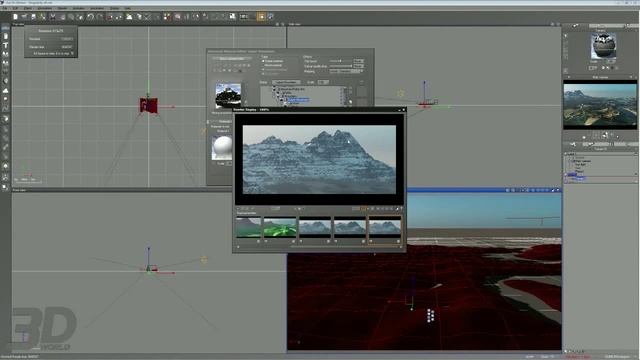Select the highlighted blue layer in material tree
The width and height of the screenshot is (640, 360).
(298, 100)
